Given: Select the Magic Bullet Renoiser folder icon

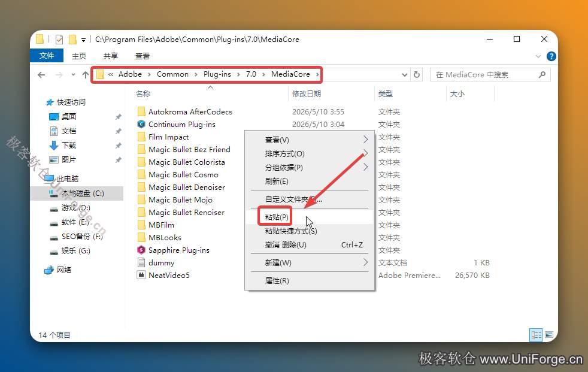Looking at the screenshot, I should (141, 212).
